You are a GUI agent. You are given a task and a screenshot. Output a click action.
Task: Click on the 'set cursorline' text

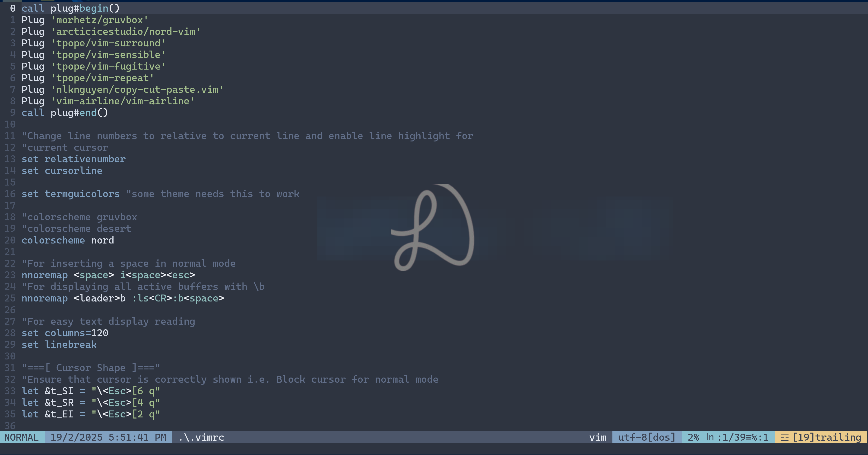[x=62, y=171]
